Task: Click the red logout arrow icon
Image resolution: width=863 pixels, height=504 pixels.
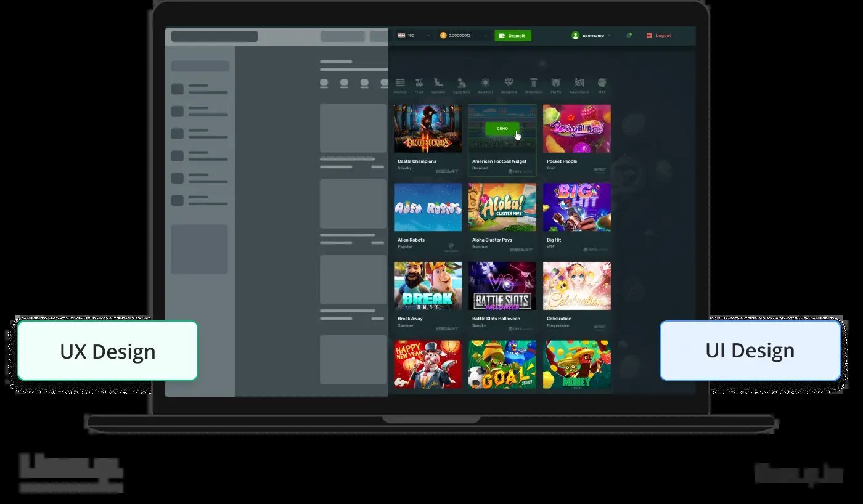Action: (649, 36)
